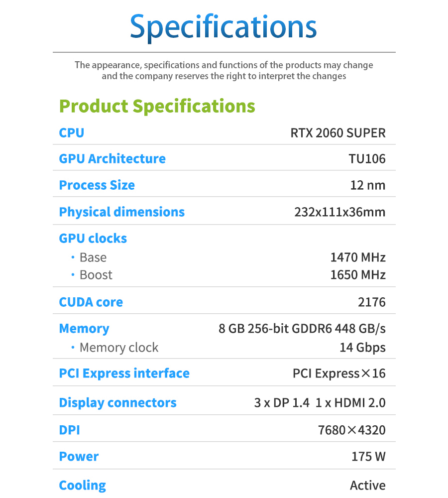Image resolution: width=448 pixels, height=498 pixels.
Task: Select the Process Size label
Action: pos(97,185)
